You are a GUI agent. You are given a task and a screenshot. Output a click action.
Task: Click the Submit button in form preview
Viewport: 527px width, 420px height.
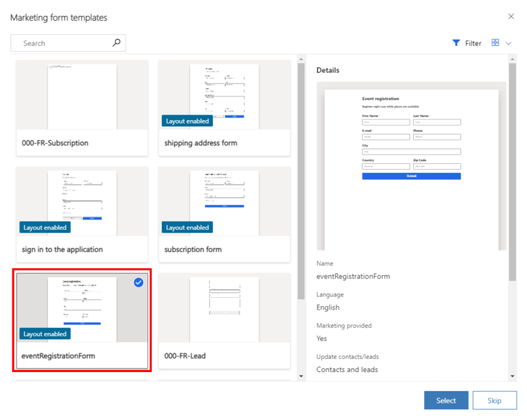click(412, 176)
